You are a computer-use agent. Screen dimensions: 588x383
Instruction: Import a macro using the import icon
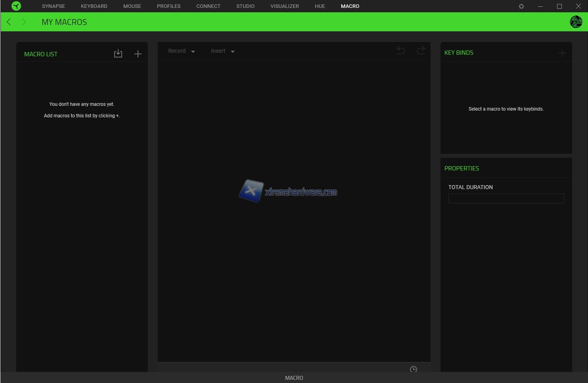[118, 54]
